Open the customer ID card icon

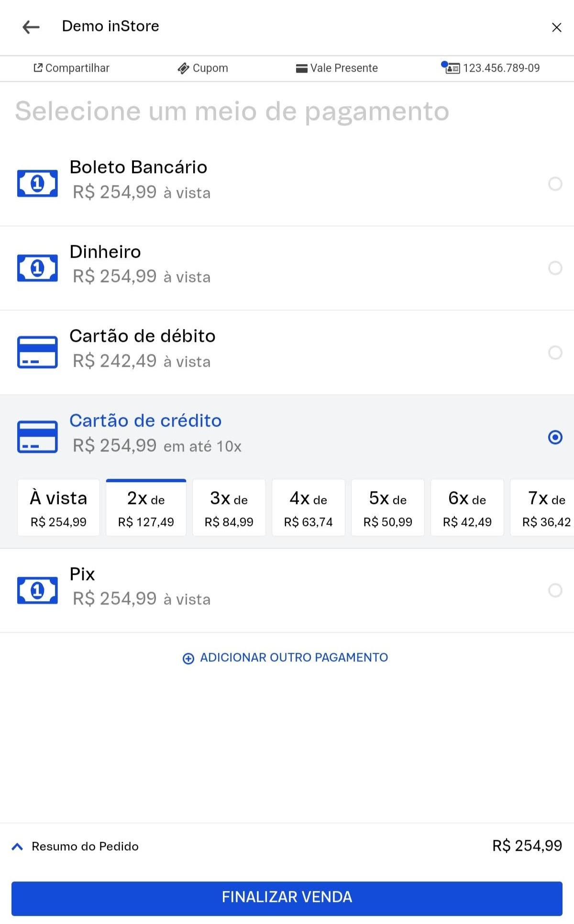click(x=452, y=68)
